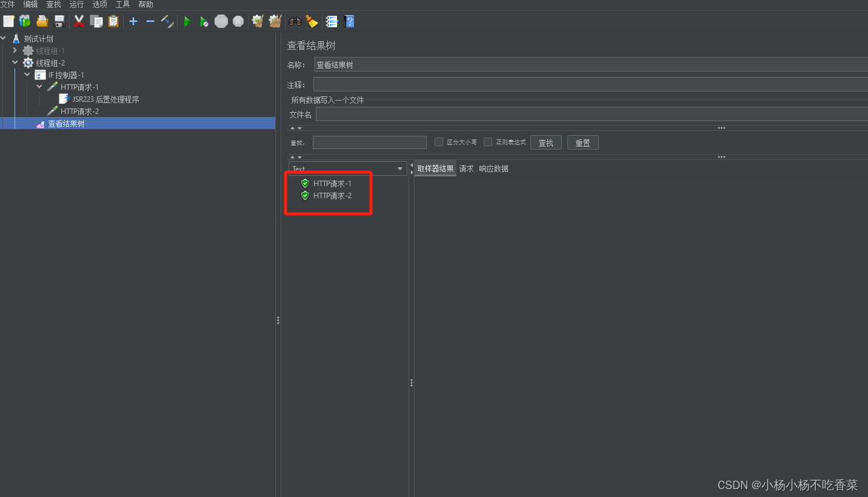Screen dimensions: 868x497
Task: Select 测试计划 in the tree
Action: 38,39
